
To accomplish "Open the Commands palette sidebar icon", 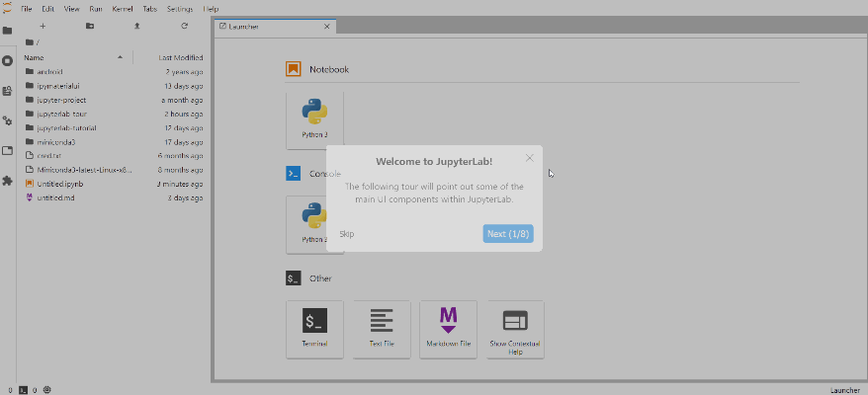I will (x=7, y=91).
